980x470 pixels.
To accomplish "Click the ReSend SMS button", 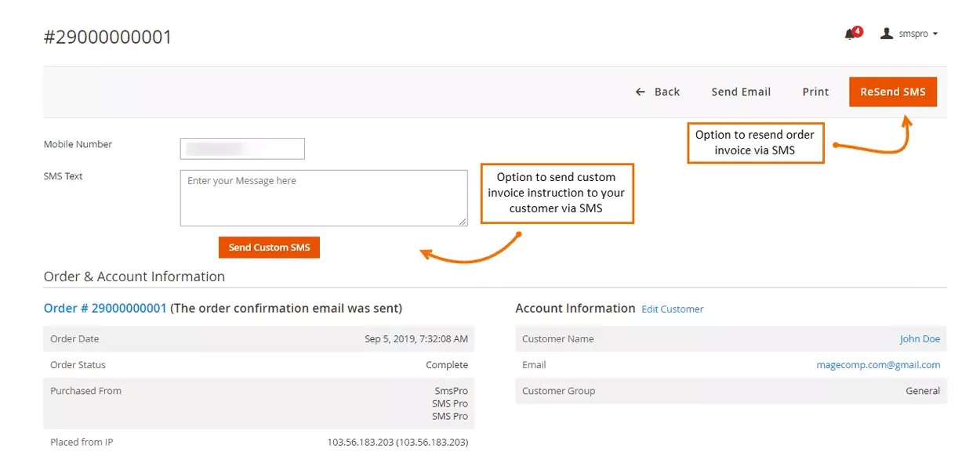I will (x=892, y=92).
